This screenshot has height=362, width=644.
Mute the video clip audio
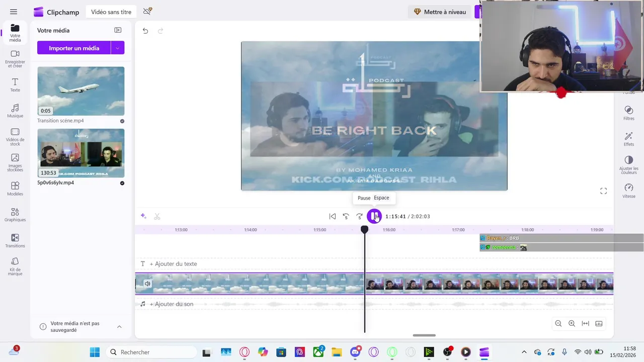pos(147,284)
